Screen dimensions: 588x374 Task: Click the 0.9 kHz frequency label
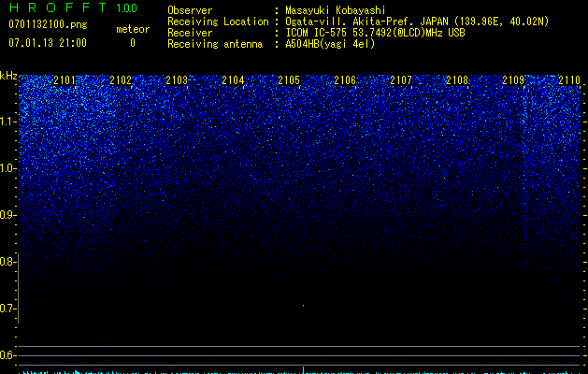[7, 215]
